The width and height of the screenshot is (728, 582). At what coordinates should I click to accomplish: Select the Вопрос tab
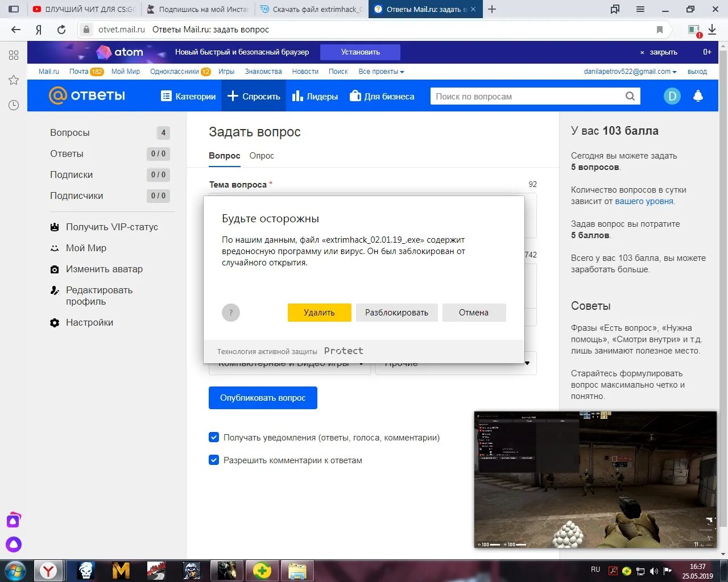pos(225,156)
